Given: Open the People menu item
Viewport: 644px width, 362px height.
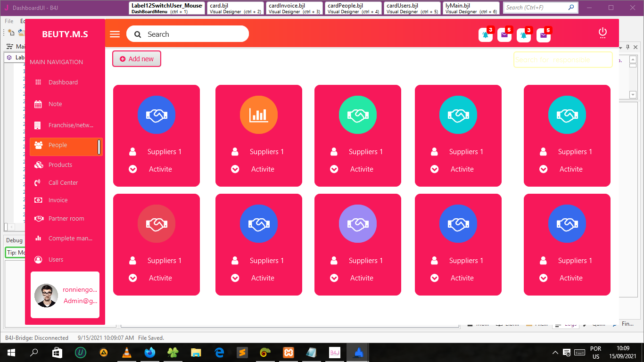Looking at the screenshot, I should 66,147.
